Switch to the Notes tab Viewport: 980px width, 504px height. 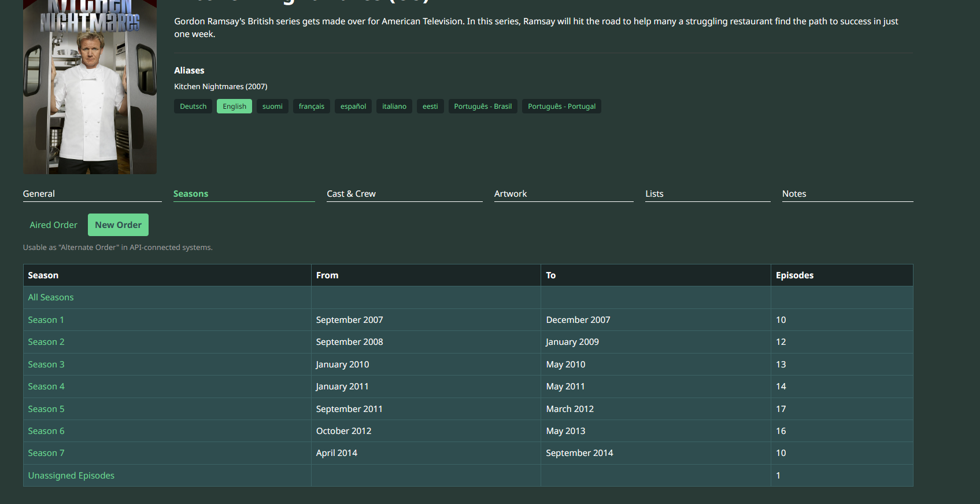coord(848,194)
